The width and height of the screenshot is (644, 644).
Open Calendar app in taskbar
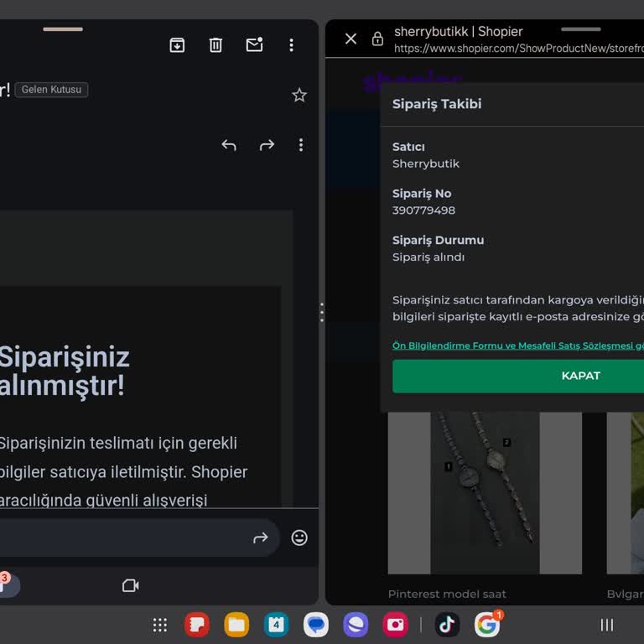[x=276, y=625]
